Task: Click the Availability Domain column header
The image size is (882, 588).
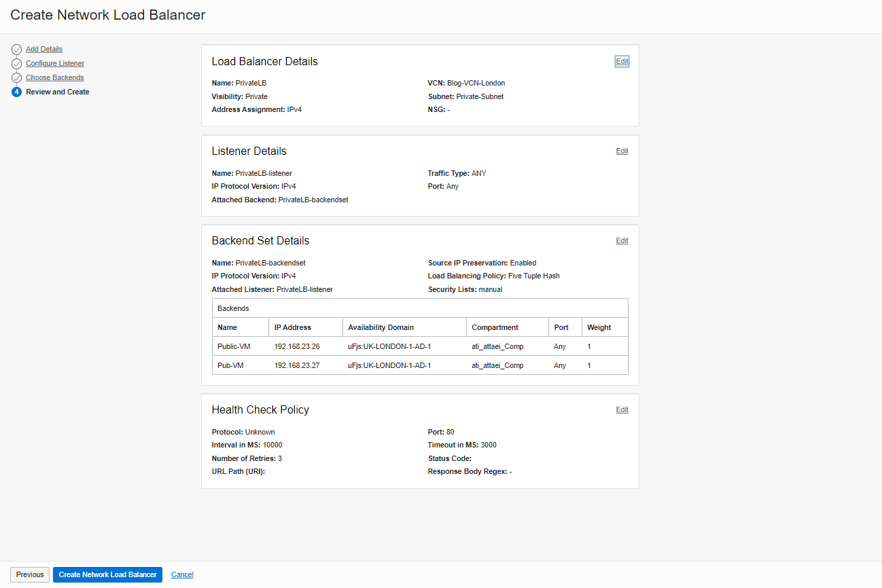Action: pos(381,327)
